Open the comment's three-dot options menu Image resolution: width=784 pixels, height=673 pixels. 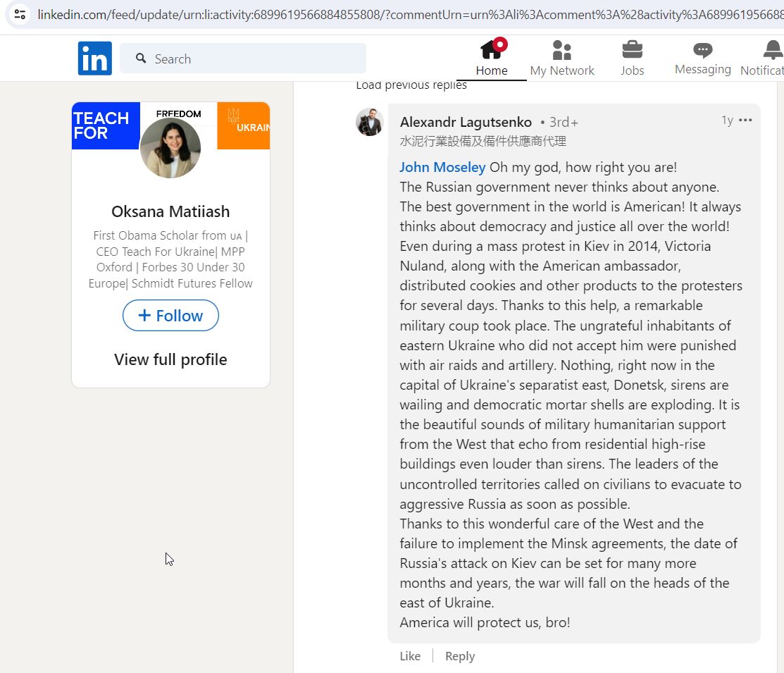point(745,120)
